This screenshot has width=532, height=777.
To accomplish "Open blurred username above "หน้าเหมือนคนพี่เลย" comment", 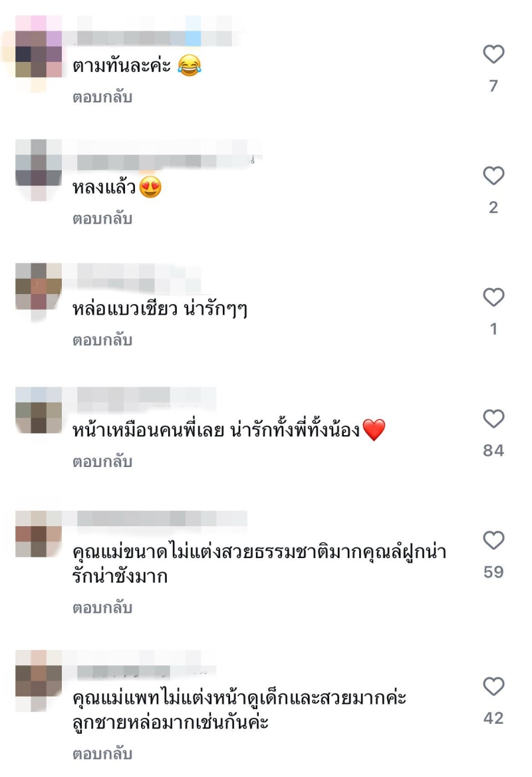I will tap(146, 398).
